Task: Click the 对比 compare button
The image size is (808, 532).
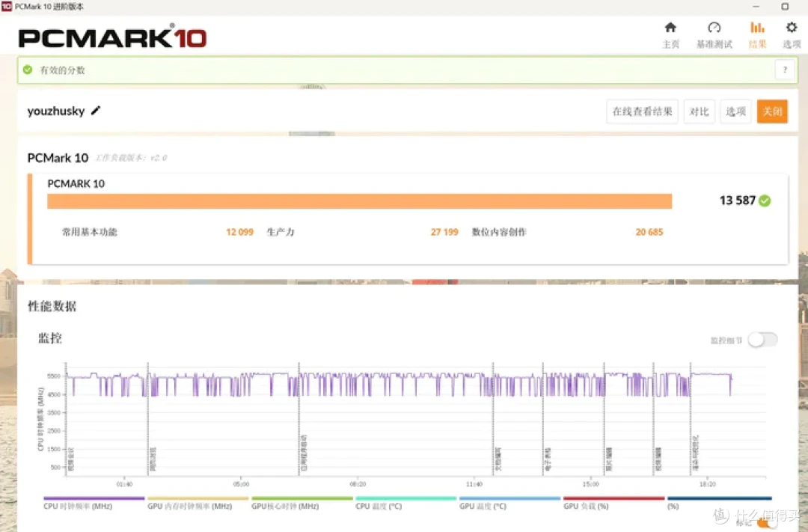Action: tap(700, 111)
